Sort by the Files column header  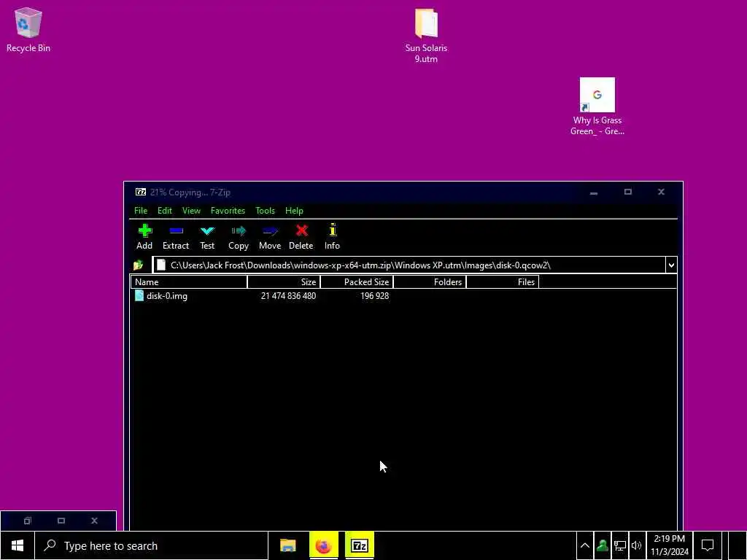click(503, 282)
